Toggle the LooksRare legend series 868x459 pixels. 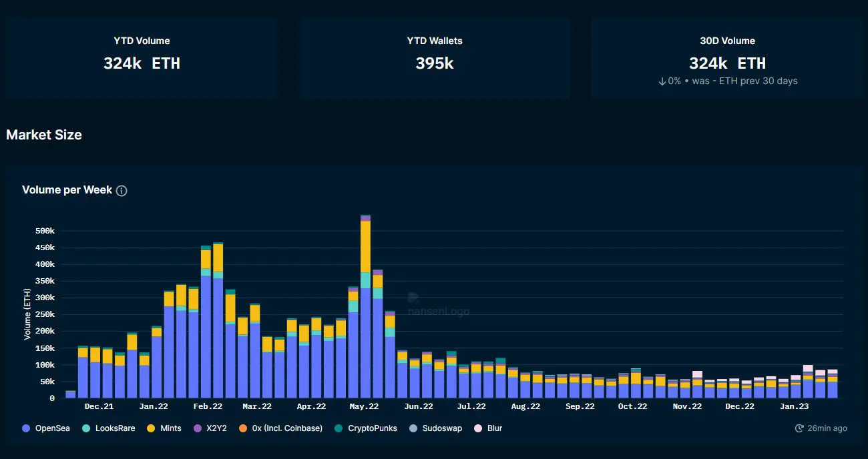(109, 428)
